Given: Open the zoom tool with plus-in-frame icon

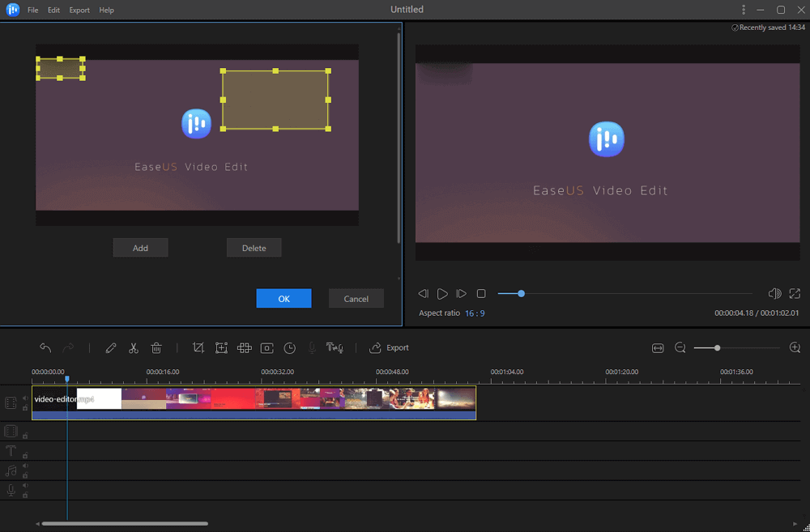Looking at the screenshot, I should pyautogui.click(x=222, y=347).
